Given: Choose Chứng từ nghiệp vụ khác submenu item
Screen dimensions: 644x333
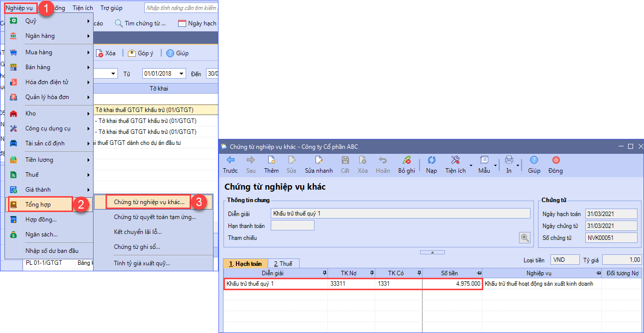Looking at the screenshot, I should (x=149, y=202).
